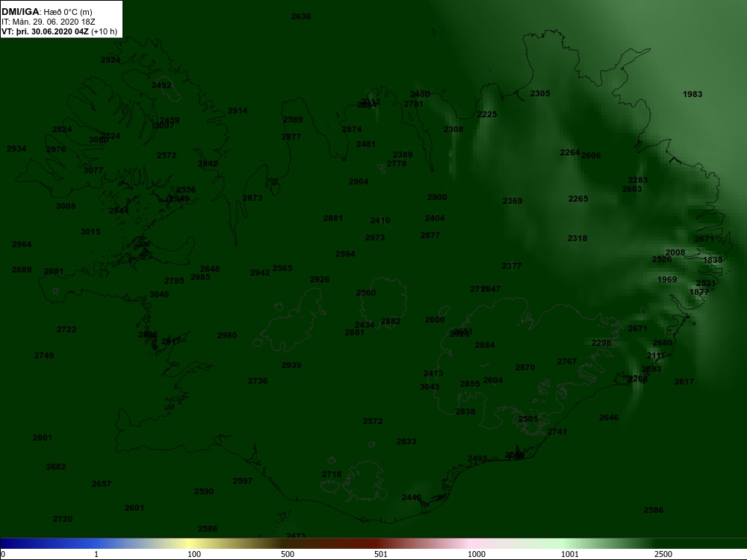Click the map value 2265
The height and width of the screenshot is (560, 747).
pos(578,199)
